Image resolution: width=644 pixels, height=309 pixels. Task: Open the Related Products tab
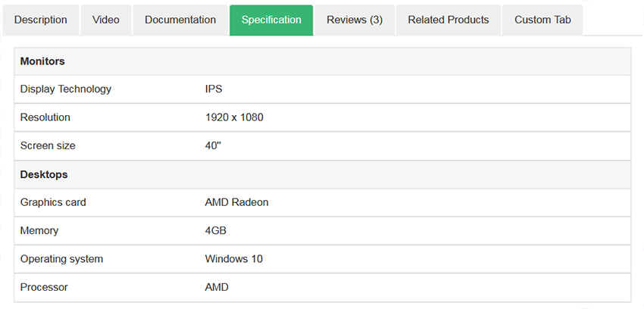(x=449, y=20)
